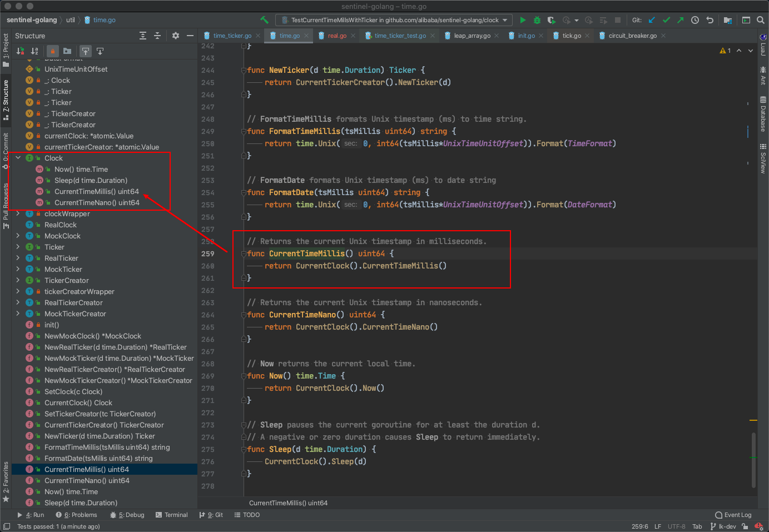
Task: Run with coverage shield icon
Action: coord(551,20)
